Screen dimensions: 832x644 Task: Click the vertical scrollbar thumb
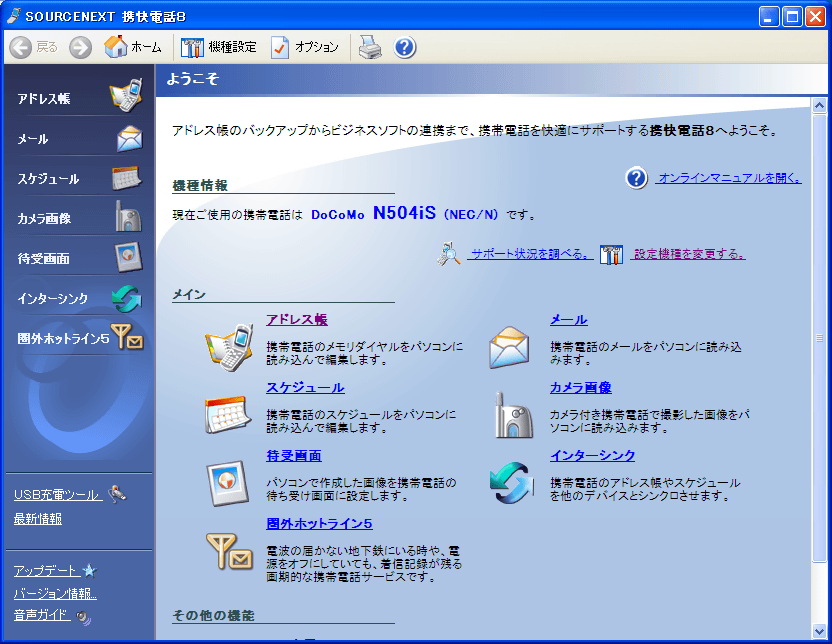pyautogui.click(x=819, y=337)
